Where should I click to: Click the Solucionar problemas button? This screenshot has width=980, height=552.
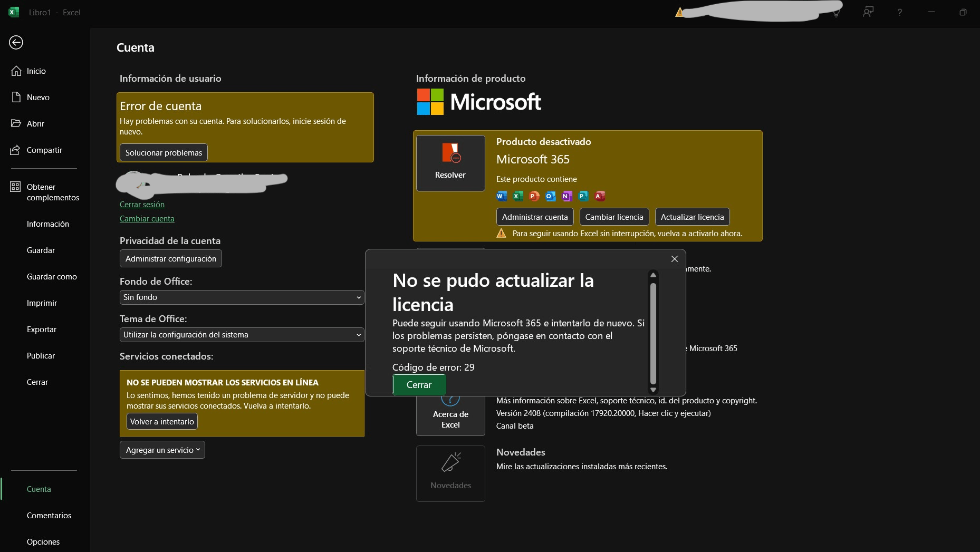coord(164,152)
